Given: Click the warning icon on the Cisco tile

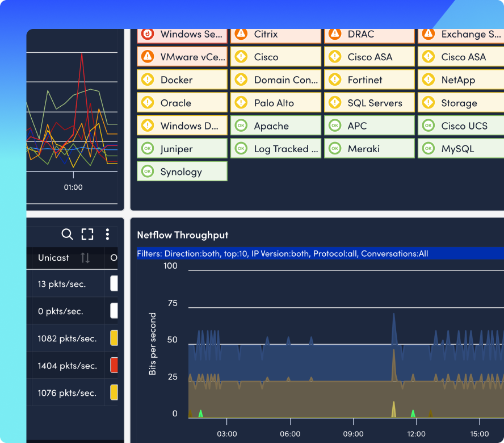Looking at the screenshot, I should pos(241,57).
